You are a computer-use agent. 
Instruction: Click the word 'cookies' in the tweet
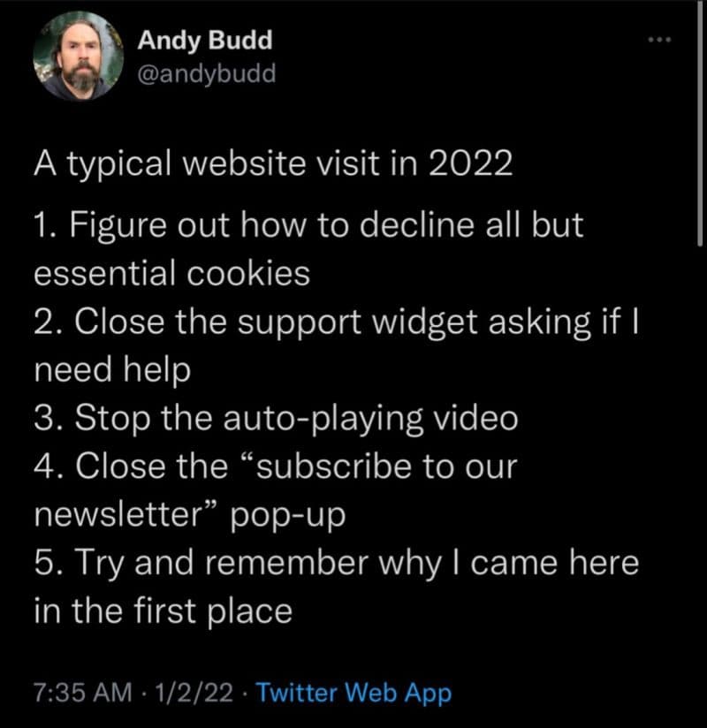pos(248,274)
